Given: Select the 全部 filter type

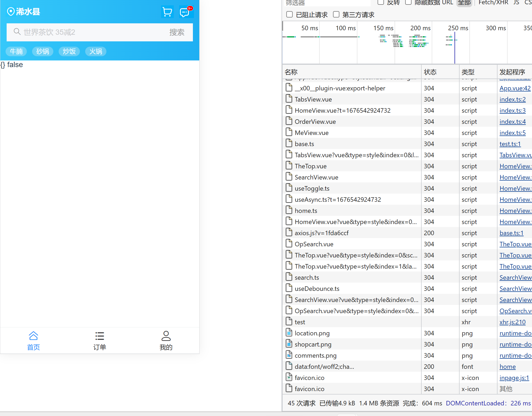Looking at the screenshot, I should point(464,3).
